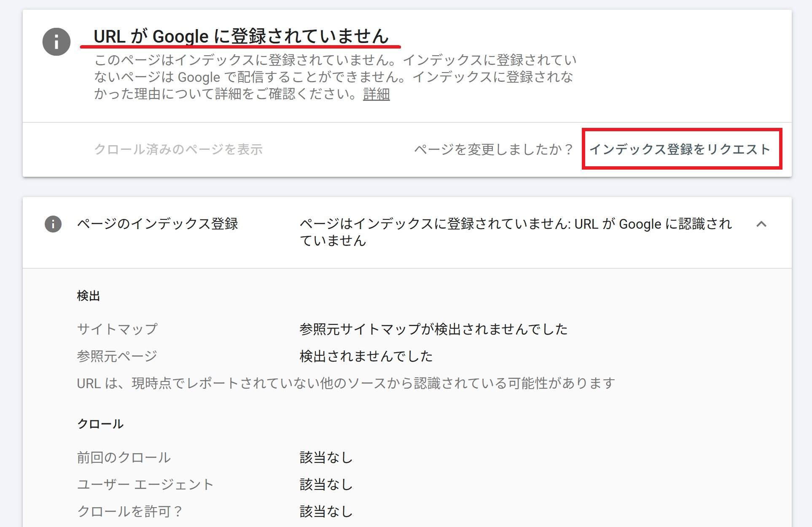Click クロール済みのページを表示

[x=178, y=149]
